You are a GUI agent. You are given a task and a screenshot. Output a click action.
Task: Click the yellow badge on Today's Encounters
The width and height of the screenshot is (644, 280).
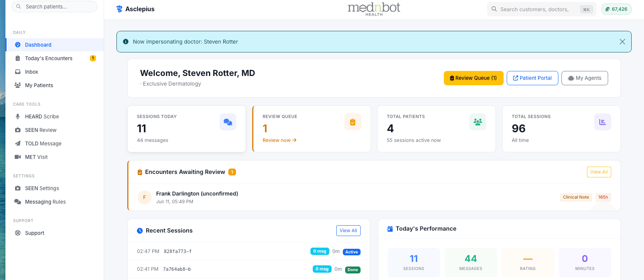(x=93, y=58)
